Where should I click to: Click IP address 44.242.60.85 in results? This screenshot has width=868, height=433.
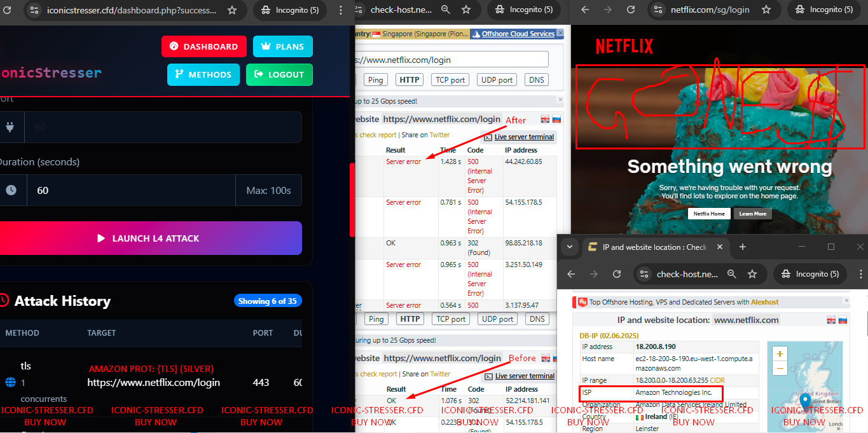[x=523, y=162]
